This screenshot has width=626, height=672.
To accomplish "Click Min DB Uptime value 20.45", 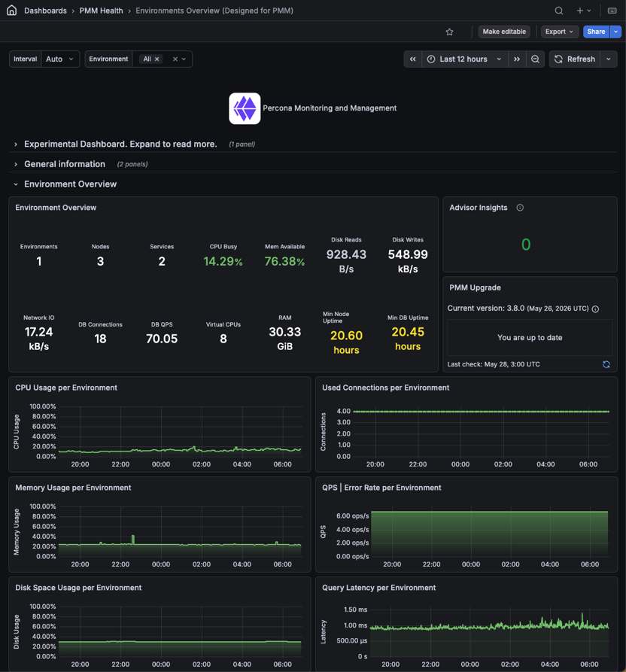I will (408, 332).
